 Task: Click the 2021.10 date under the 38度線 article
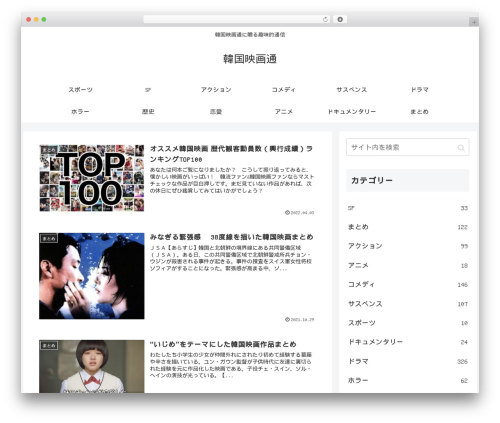tap(300, 319)
